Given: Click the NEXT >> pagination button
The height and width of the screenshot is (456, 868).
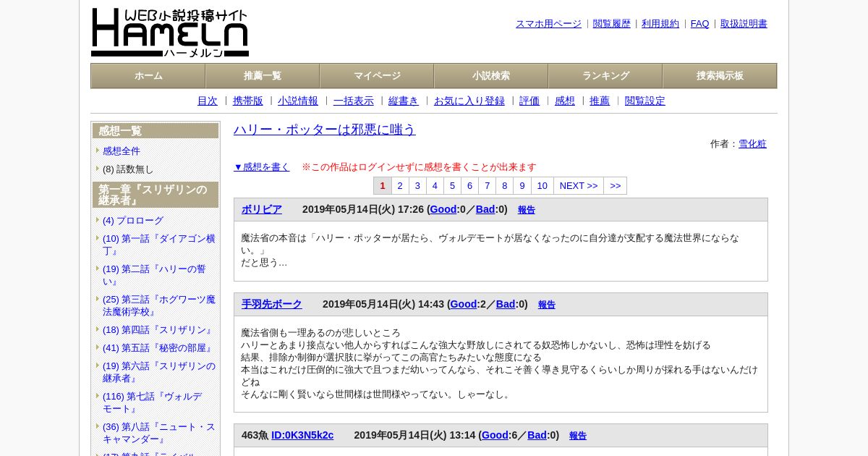Looking at the screenshot, I should 579,186.
